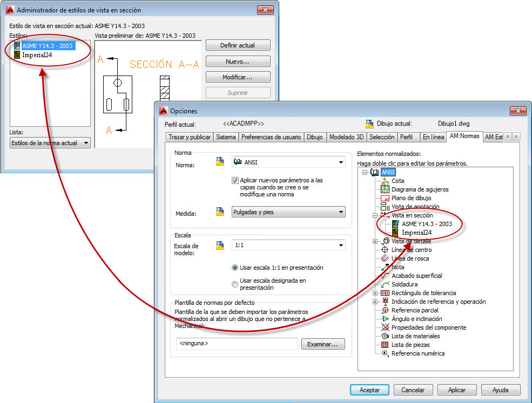Expand the Vista de detalle node

click(x=375, y=241)
